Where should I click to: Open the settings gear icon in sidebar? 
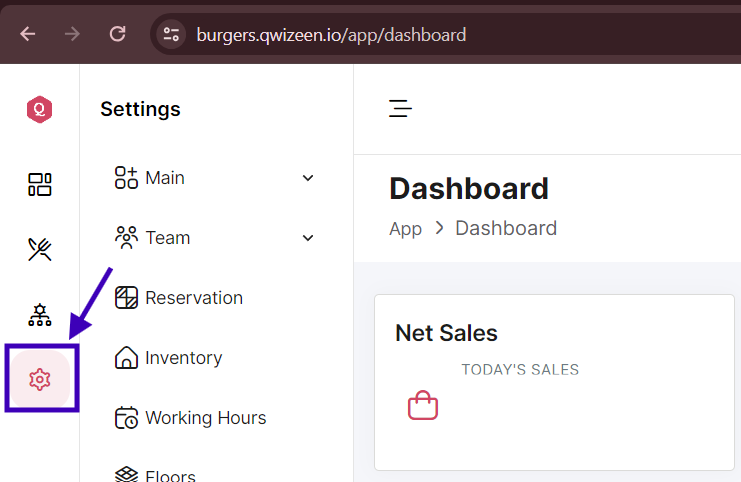point(40,379)
